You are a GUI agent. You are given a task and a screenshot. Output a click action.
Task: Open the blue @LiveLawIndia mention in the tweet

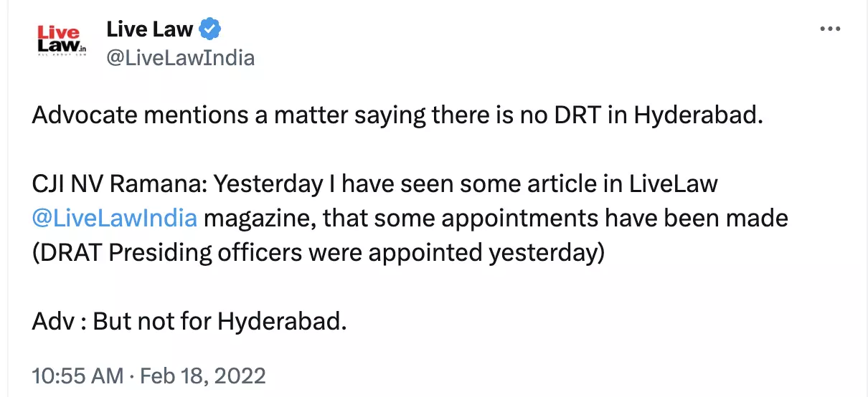click(115, 216)
